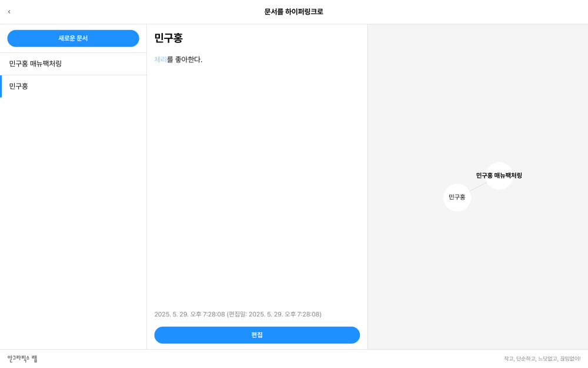This screenshot has width=588, height=368.
Task: Click the 민구홍 document heading
Action: pyautogui.click(x=169, y=38)
